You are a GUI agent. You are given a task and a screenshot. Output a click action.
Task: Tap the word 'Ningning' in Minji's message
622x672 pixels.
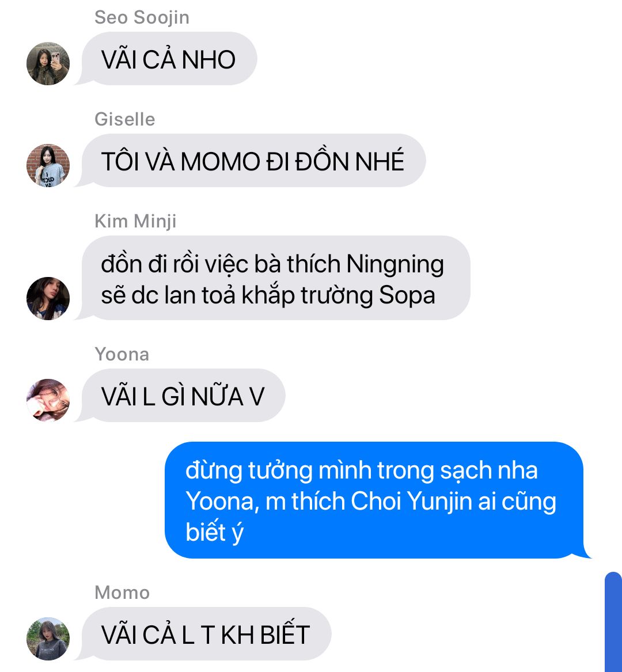395,265
